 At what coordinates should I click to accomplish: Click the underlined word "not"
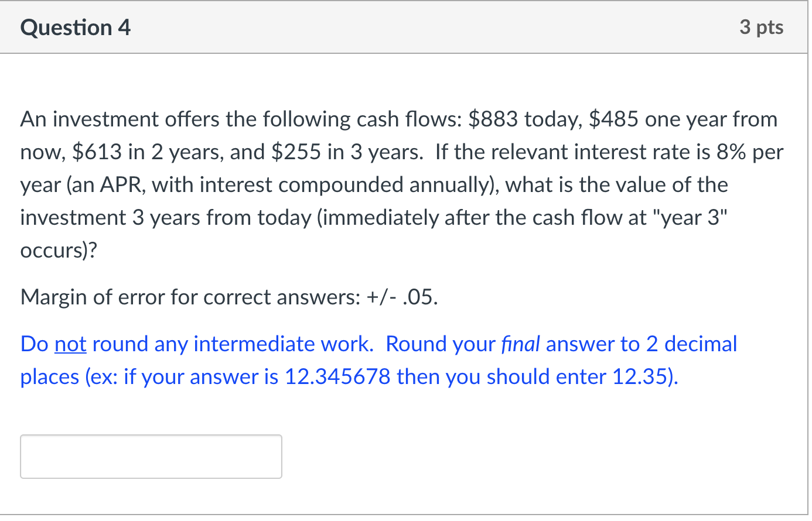70,344
